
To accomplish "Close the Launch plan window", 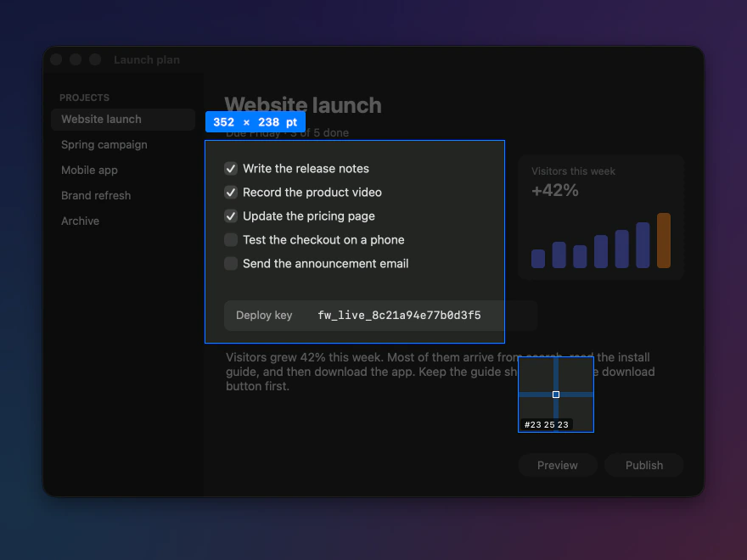I will pos(56,59).
